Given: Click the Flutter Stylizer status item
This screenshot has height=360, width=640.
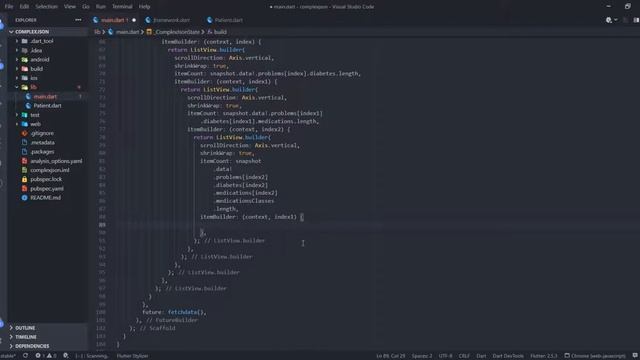Looking at the screenshot, I should [x=133, y=356].
